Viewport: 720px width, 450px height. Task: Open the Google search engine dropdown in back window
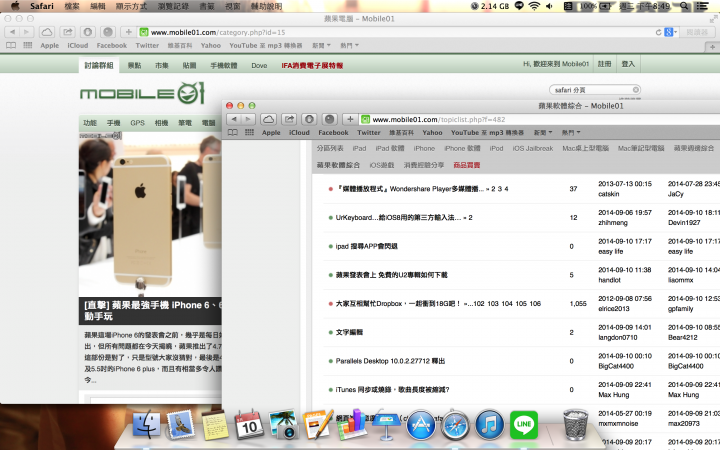coord(670,32)
